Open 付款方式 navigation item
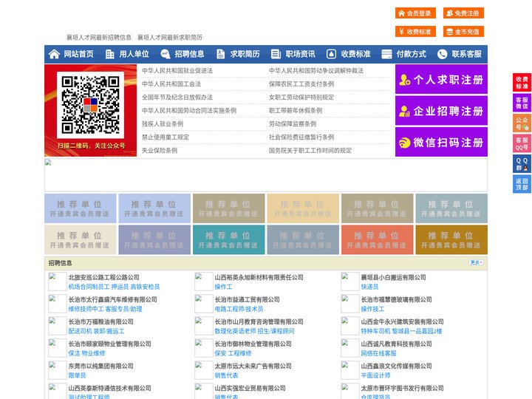532x399 pixels. click(x=412, y=54)
